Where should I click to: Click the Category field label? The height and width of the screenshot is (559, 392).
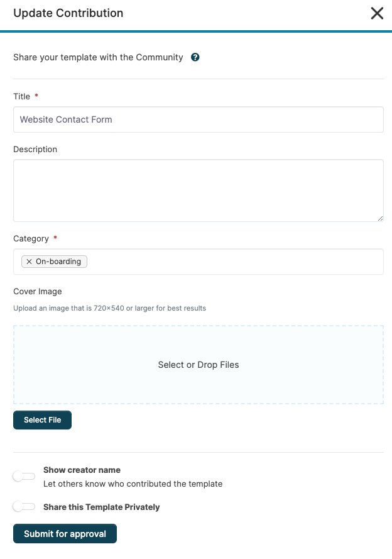[31, 238]
